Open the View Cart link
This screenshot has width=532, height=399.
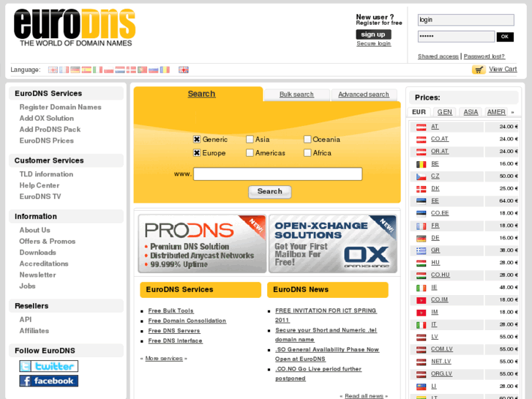503,70
